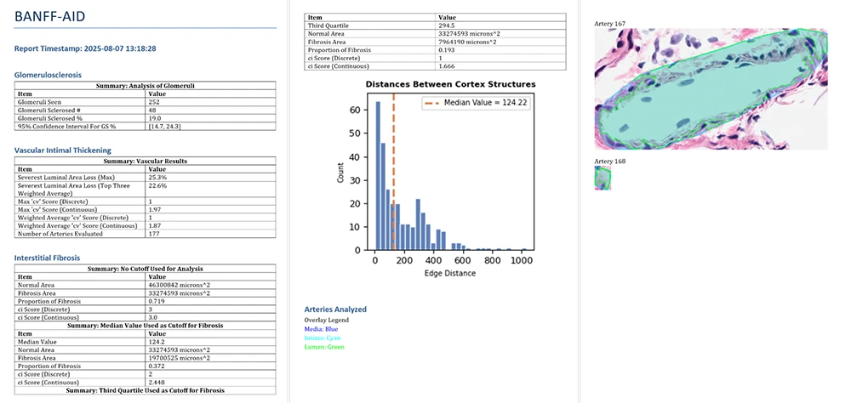Viewport: 868px width, 403px height.
Task: Select the value 48 in glomeruli table
Action: (x=153, y=110)
